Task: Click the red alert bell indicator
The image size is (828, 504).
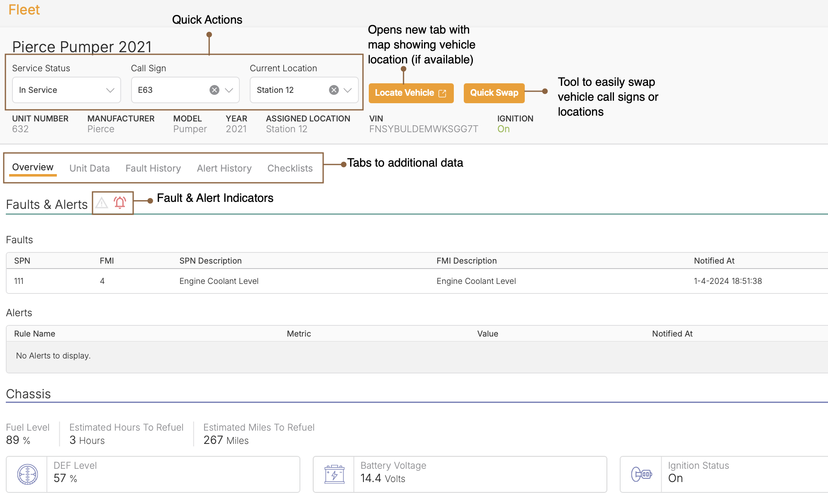Action: [120, 202]
